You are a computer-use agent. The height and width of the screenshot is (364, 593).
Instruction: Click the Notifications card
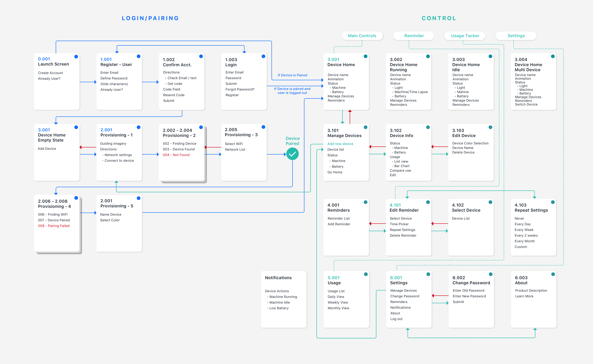(284, 300)
